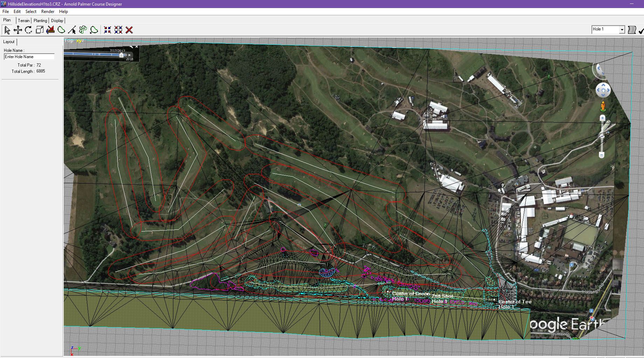644x358 pixels.
Task: Open the Select menu
Action: click(x=31, y=12)
